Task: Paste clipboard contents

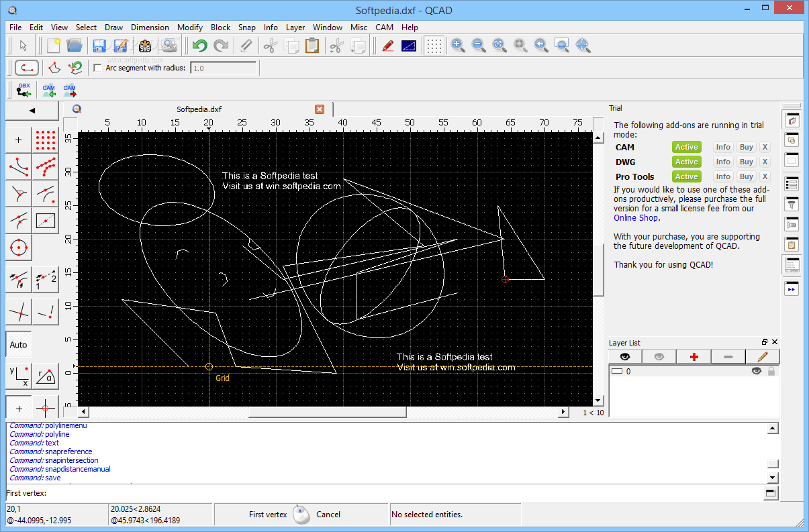Action: coord(312,46)
